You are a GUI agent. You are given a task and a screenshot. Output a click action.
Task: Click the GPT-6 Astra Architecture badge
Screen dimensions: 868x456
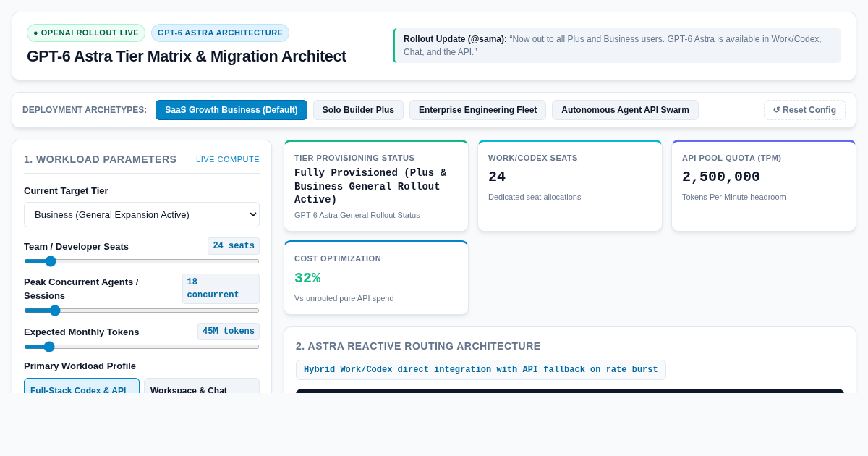coord(220,33)
